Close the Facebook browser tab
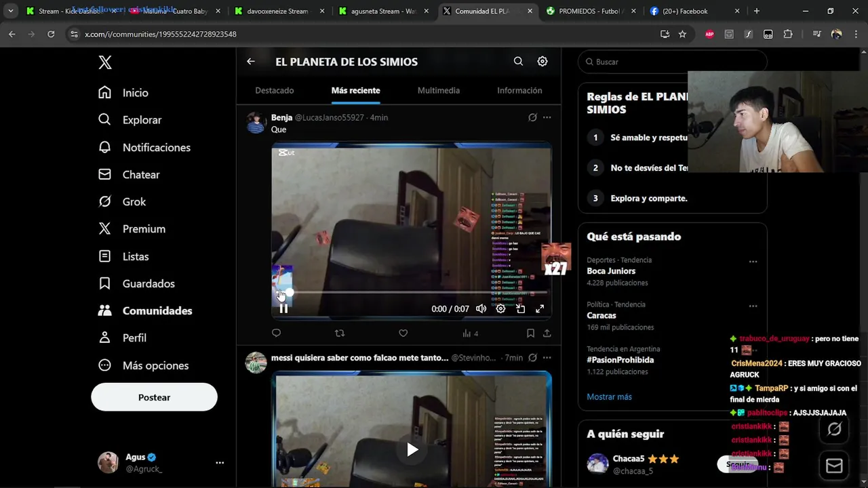The width and height of the screenshot is (868, 488). [x=737, y=11]
